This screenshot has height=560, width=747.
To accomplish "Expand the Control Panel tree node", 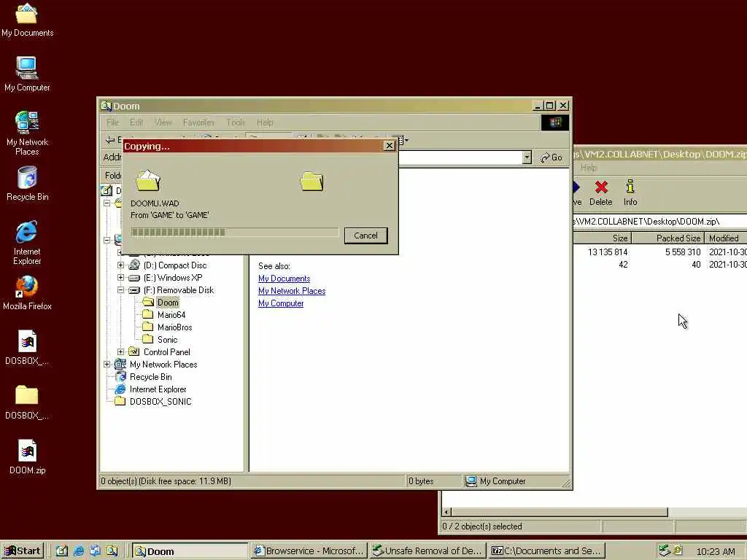I will 120,352.
